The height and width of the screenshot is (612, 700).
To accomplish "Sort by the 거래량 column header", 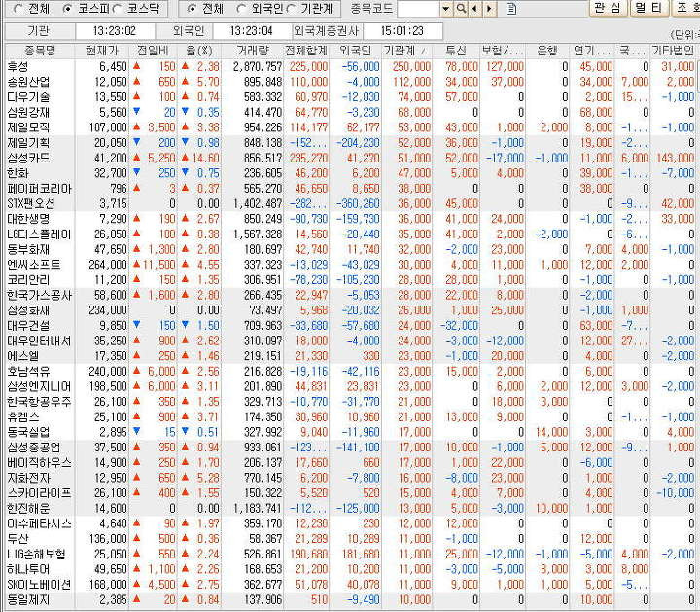I will (253, 51).
